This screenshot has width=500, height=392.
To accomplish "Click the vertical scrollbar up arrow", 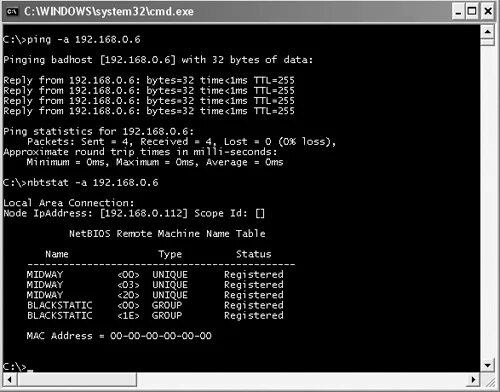I will (488, 32).
